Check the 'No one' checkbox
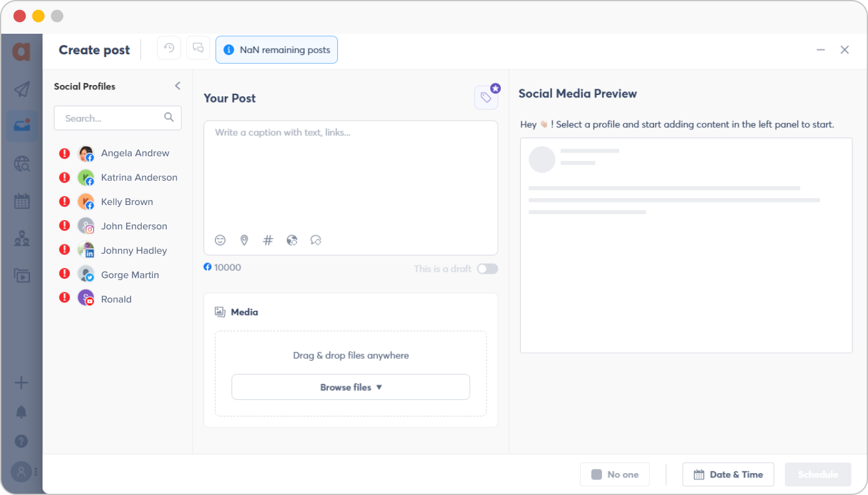This screenshot has width=868, height=495. point(596,474)
